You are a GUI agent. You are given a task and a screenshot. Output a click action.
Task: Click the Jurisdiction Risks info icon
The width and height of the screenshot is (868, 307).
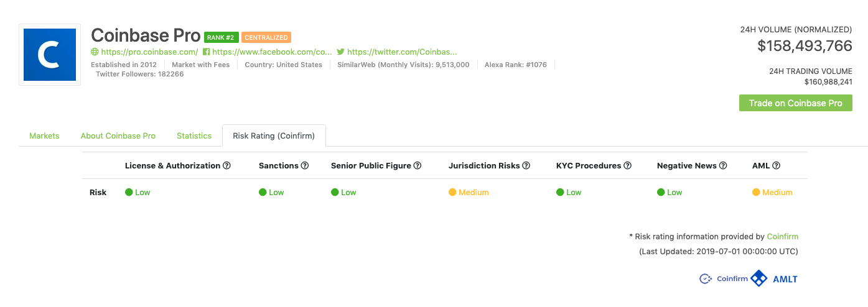coord(526,166)
